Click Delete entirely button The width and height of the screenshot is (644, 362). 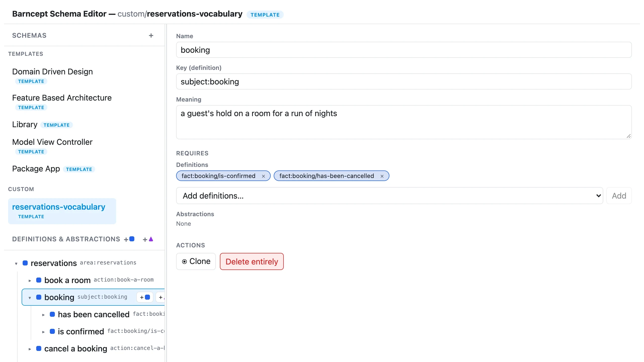coord(252,261)
